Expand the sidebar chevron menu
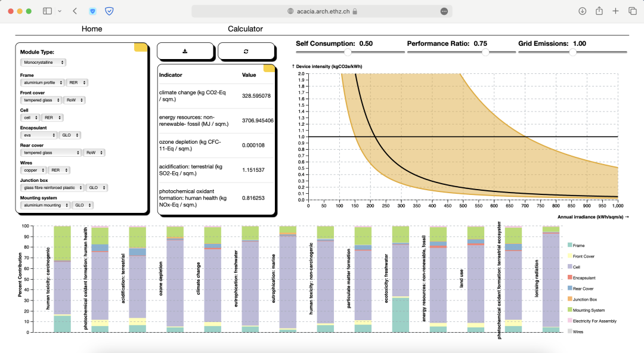 coord(60,11)
